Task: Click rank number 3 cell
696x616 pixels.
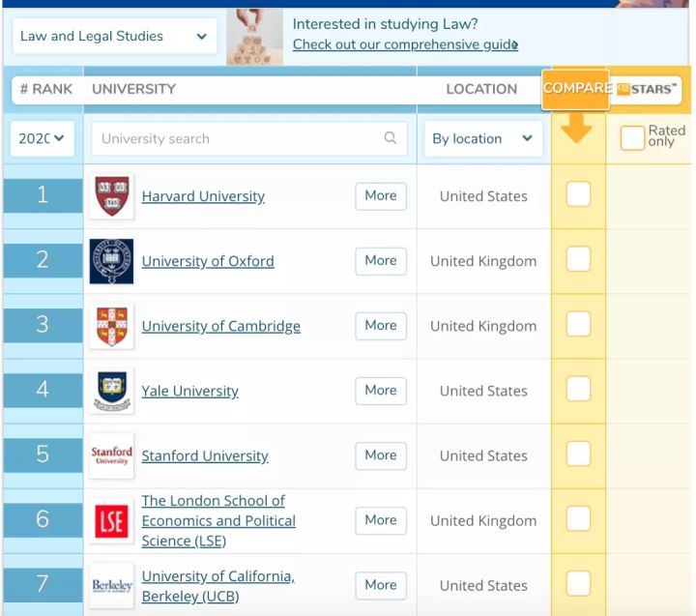Action: point(43,325)
